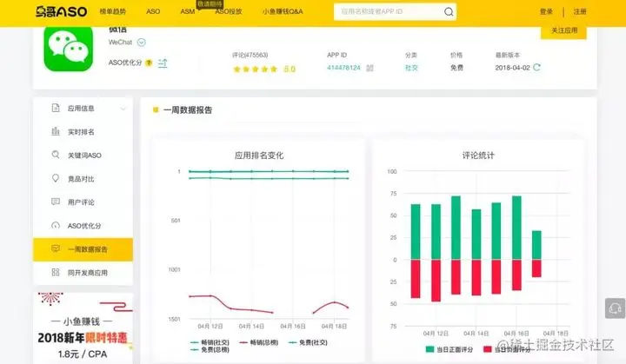
Task: Open the ASM nav menu
Action: point(188,11)
